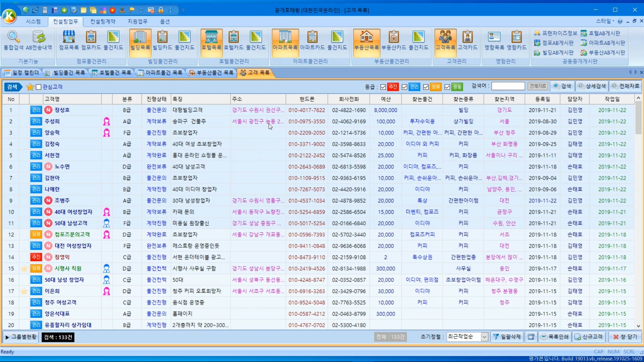Viewport: 644px width, 362px height.
Task: Open 점포목록 store list icon
Action: pos(69,40)
